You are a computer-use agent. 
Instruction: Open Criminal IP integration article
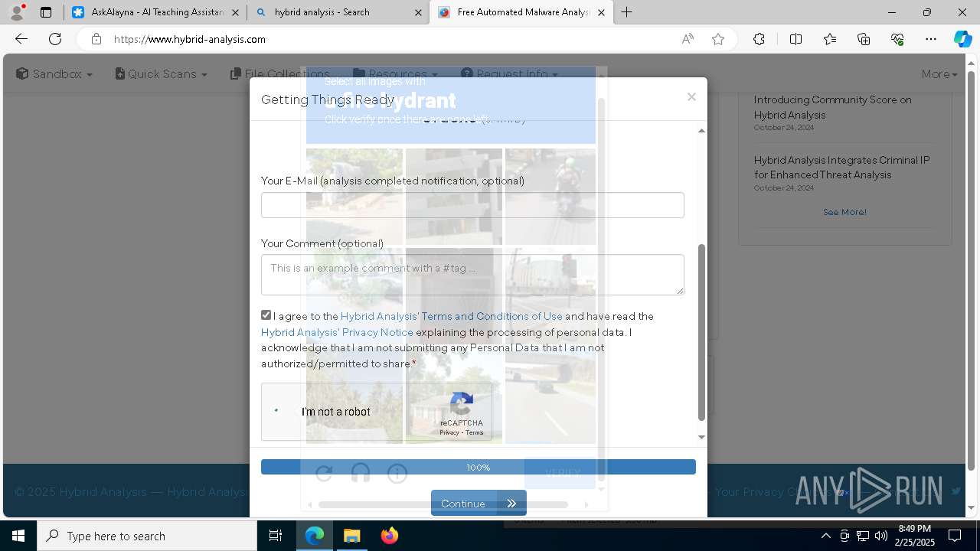click(841, 168)
